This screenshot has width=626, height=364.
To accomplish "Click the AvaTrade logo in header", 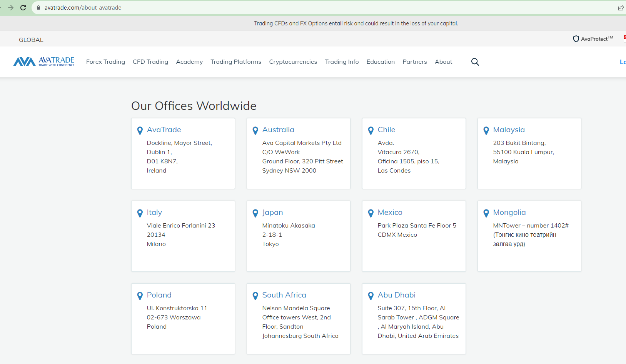I will pos(44,61).
